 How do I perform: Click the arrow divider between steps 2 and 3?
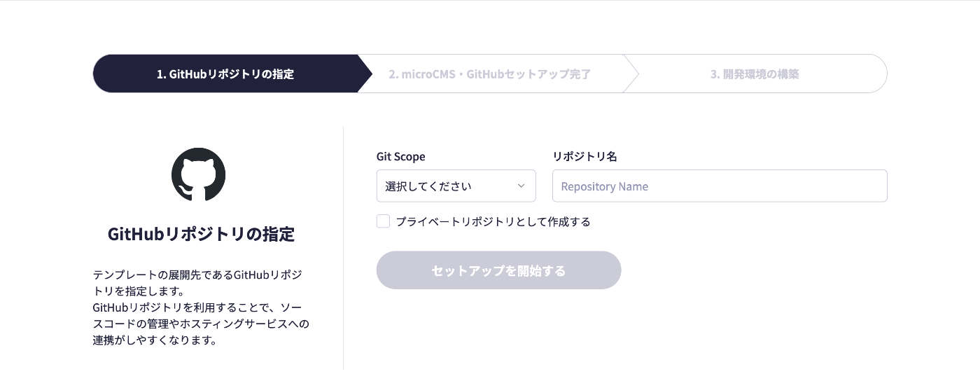pyautogui.click(x=631, y=74)
